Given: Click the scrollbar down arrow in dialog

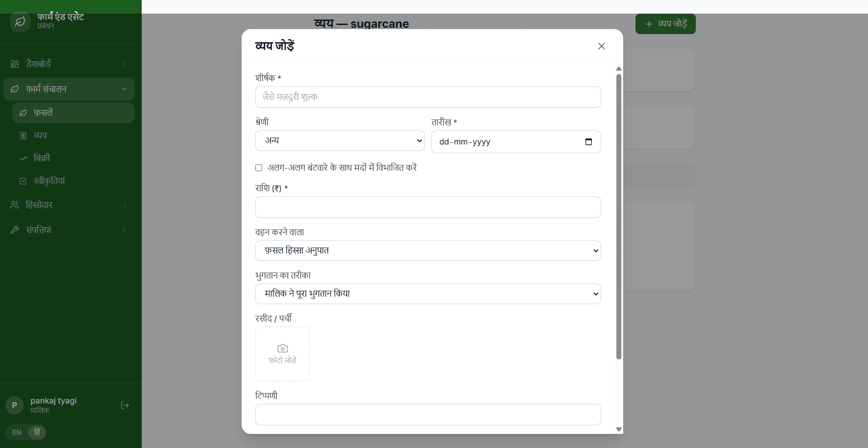Looking at the screenshot, I should (619, 429).
